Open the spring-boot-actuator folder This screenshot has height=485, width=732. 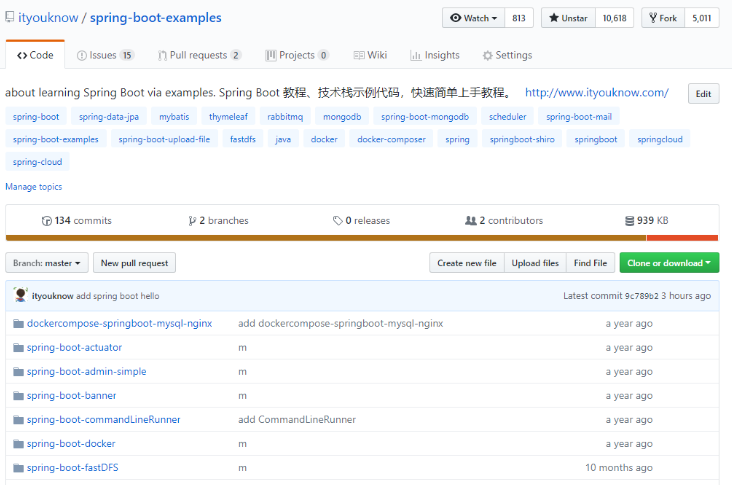tap(74, 347)
